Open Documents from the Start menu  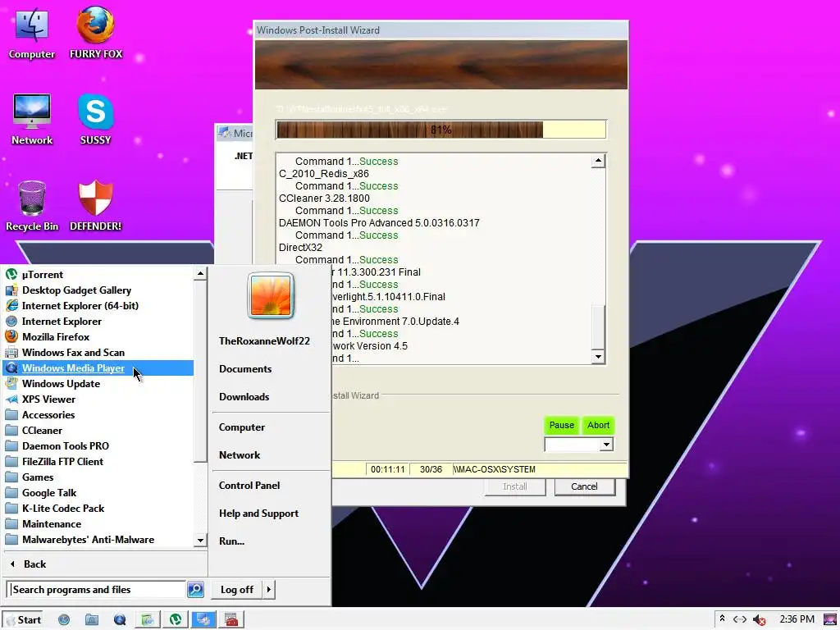coord(244,368)
